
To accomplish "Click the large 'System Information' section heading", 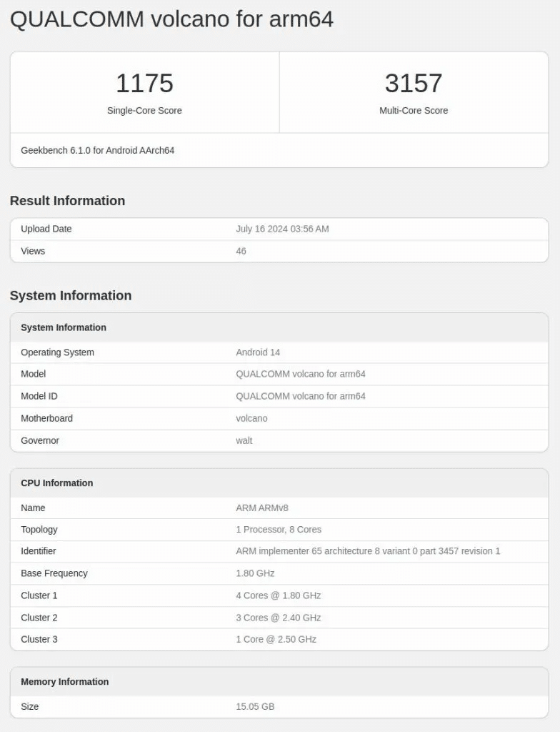I will tap(71, 295).
